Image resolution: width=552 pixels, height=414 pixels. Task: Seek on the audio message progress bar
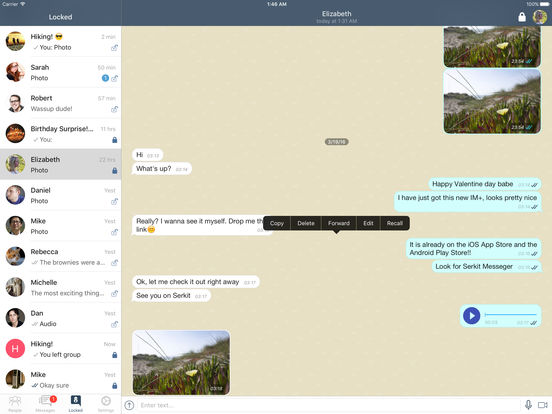(x=510, y=314)
